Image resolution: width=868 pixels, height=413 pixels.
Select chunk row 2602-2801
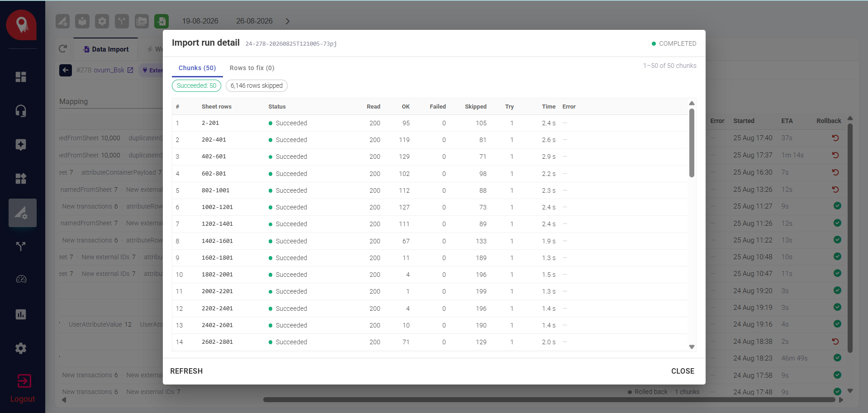point(430,342)
